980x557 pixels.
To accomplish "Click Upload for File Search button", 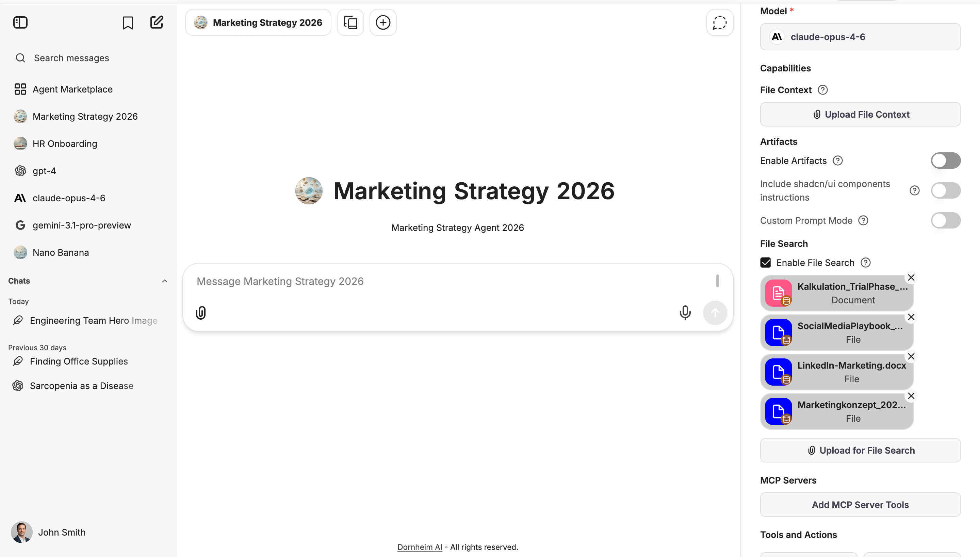I will (x=860, y=450).
